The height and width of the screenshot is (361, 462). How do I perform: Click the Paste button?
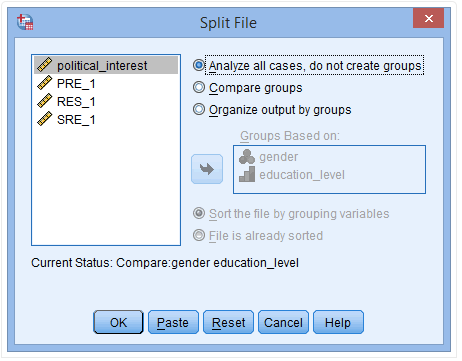point(173,322)
